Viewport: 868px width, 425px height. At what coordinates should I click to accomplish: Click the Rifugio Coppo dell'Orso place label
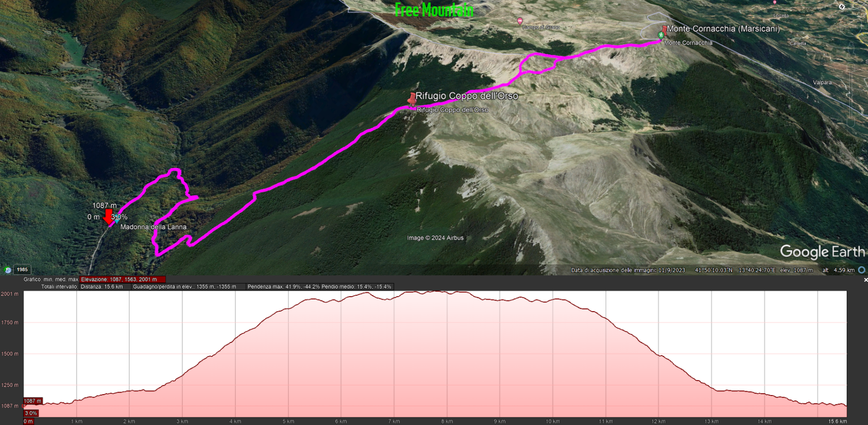[x=467, y=96]
